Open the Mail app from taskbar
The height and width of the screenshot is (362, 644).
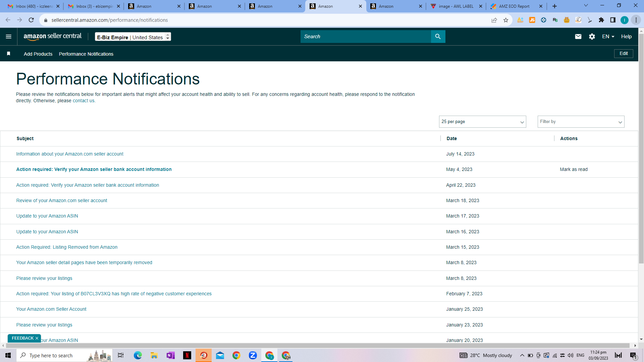tap(220, 355)
